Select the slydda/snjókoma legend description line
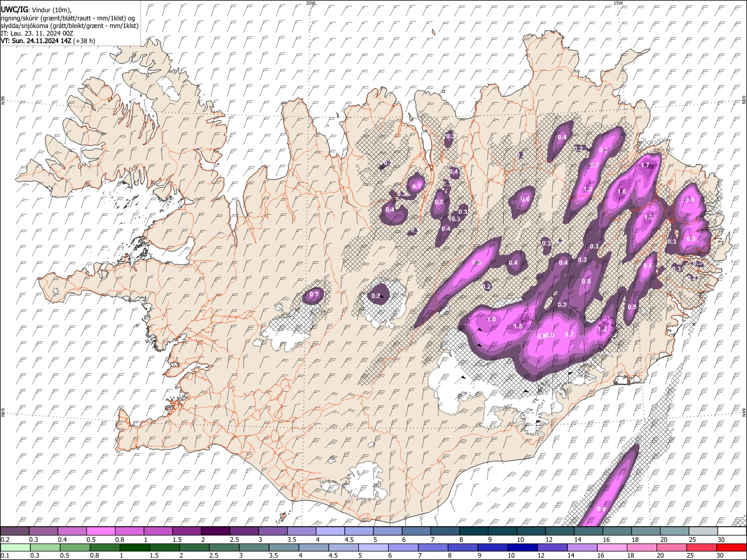 tap(69, 26)
